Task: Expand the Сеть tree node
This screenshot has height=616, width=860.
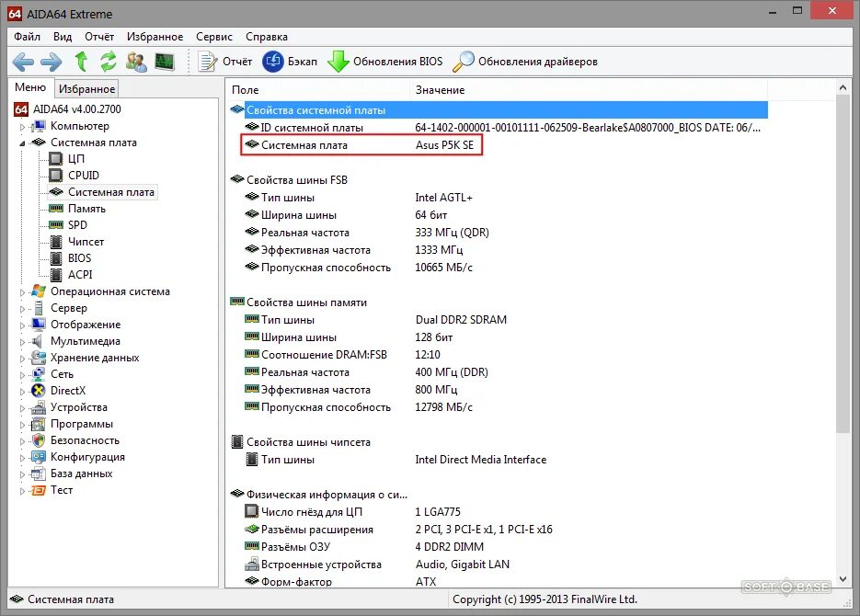Action: [22, 375]
